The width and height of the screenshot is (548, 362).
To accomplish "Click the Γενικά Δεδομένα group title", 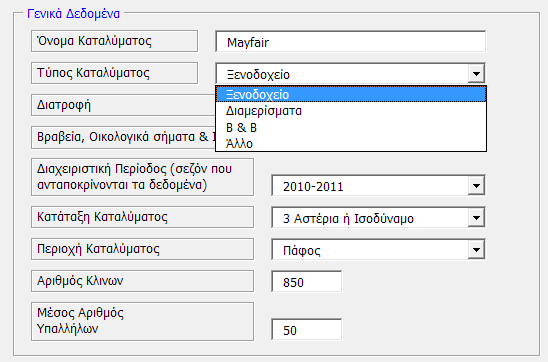I will [73, 14].
